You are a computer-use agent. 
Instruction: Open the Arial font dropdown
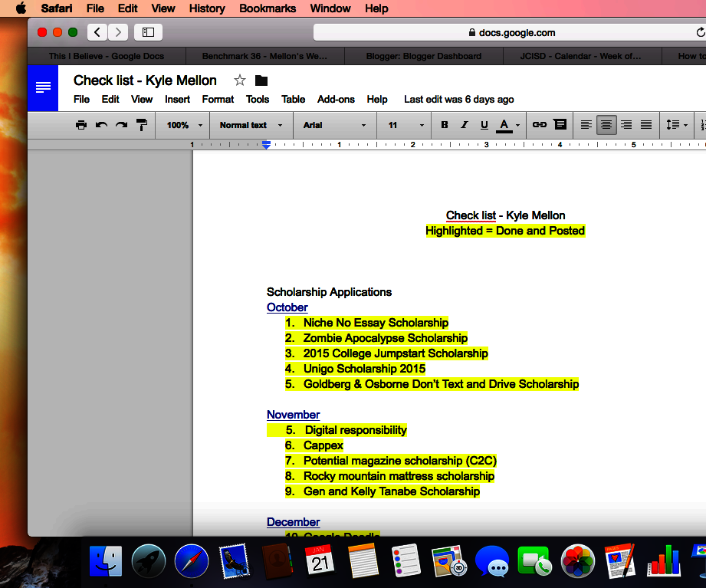pos(334,125)
